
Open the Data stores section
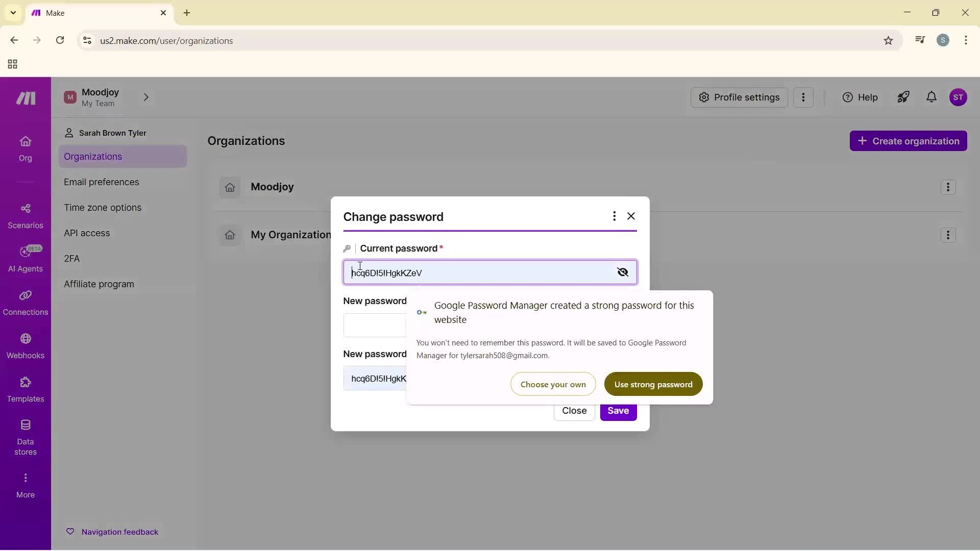[x=25, y=434]
